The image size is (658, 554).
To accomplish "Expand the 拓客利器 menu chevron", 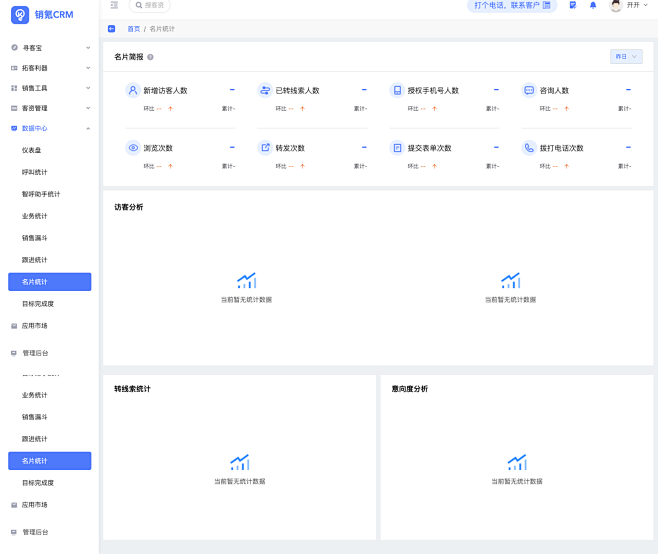I will (x=88, y=68).
